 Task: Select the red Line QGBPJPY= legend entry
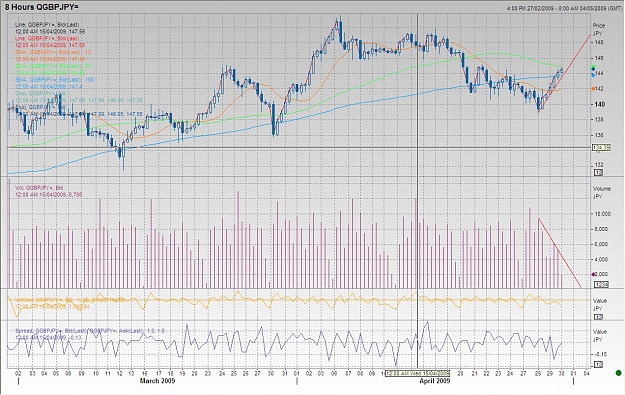coord(50,41)
